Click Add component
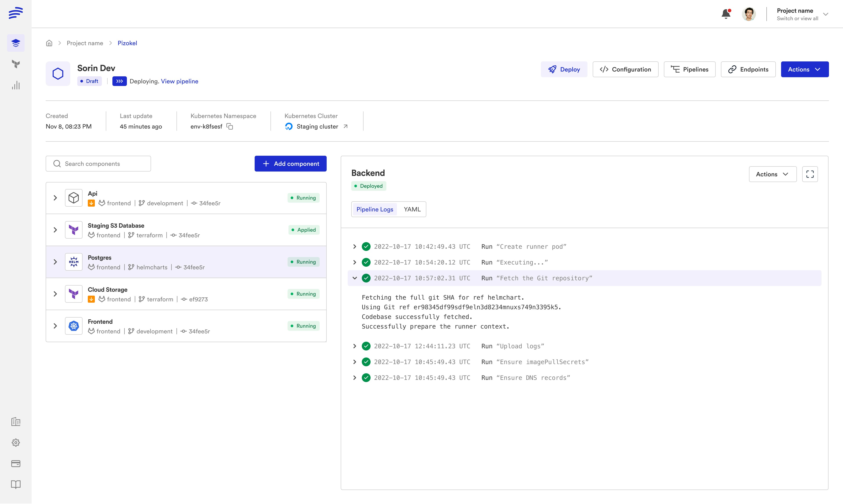This screenshot has height=504, width=843. tap(290, 164)
